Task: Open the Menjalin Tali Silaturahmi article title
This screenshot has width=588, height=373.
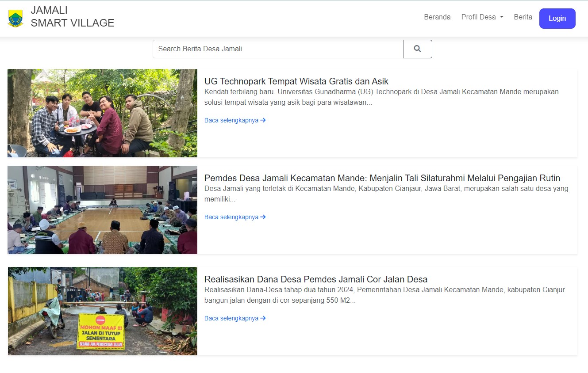Action: [x=382, y=178]
